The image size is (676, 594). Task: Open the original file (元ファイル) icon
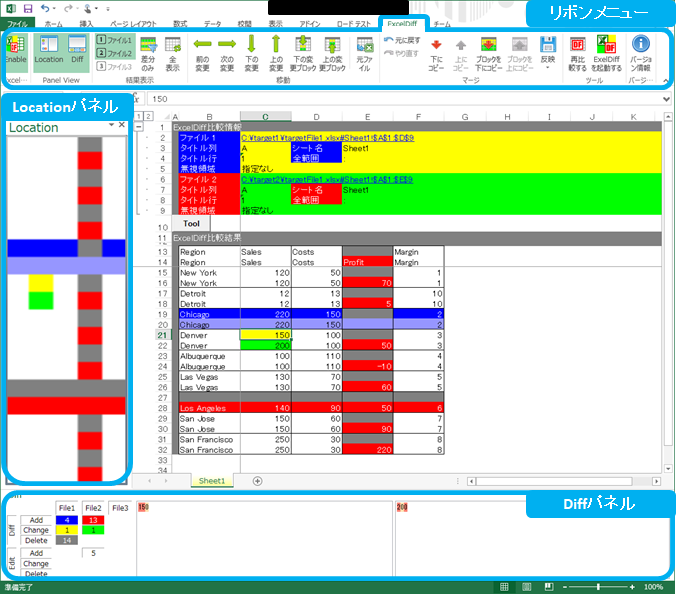point(365,54)
